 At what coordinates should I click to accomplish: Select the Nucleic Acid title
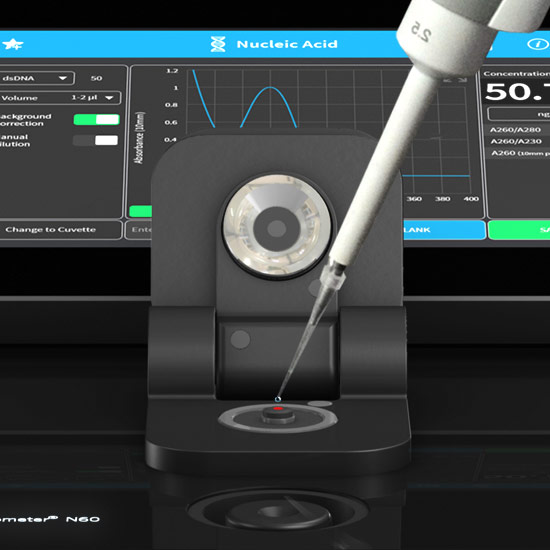[x=287, y=44]
